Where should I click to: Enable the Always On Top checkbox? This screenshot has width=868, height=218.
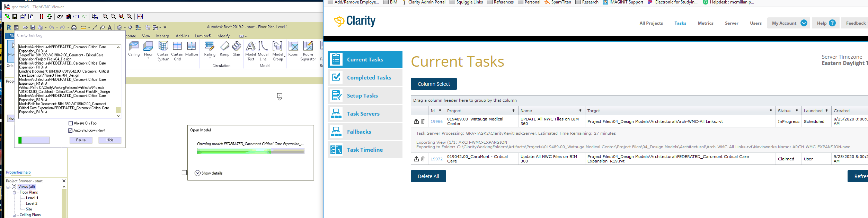71,123
